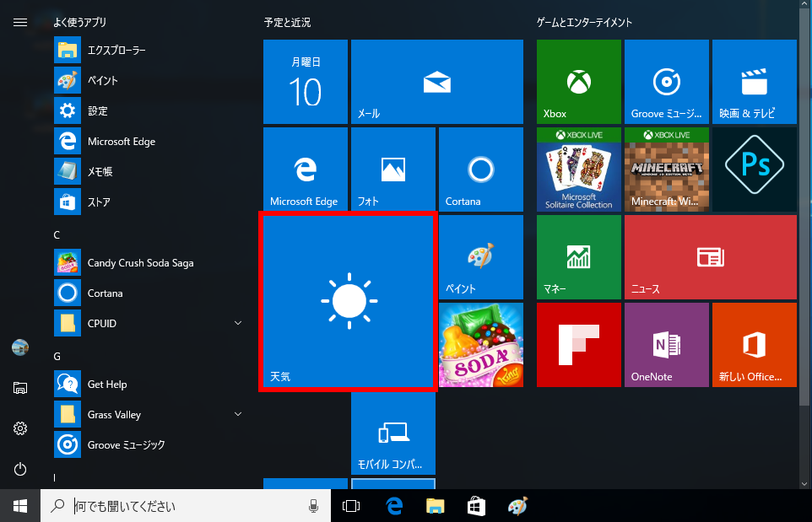Click the よく使うアプリ heading
Image resolution: width=812 pixels, height=522 pixels.
pos(79,22)
